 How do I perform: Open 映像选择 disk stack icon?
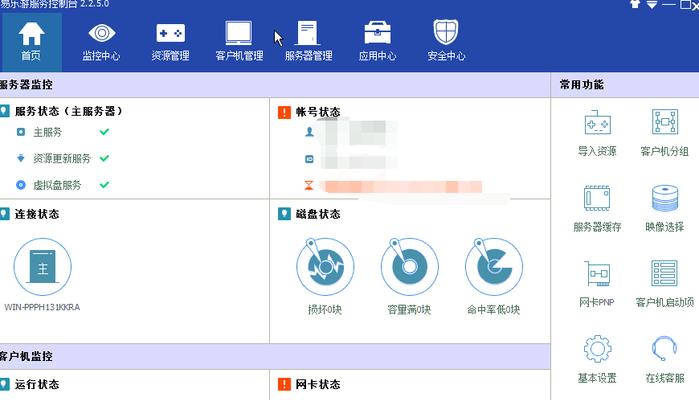pyautogui.click(x=665, y=198)
